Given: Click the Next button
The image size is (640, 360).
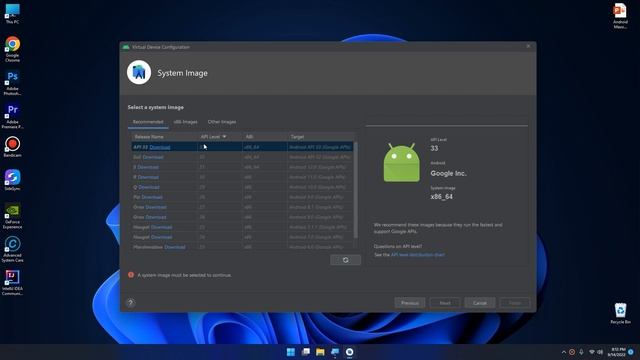Looking at the screenshot, I should tap(445, 303).
